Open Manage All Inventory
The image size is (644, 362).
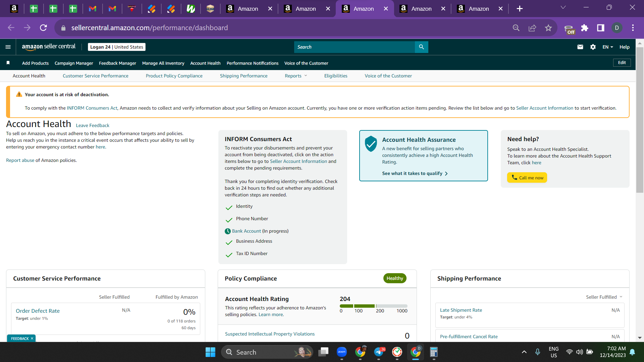[163, 63]
